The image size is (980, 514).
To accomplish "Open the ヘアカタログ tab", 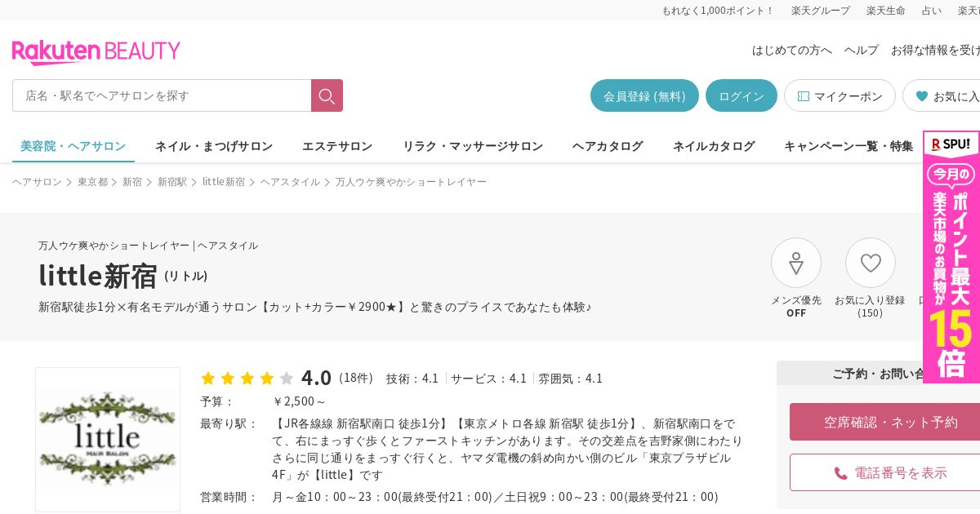I will pyautogui.click(x=608, y=146).
